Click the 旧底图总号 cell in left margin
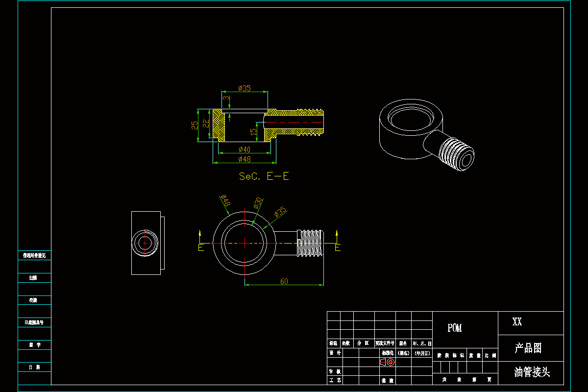 click(34, 322)
